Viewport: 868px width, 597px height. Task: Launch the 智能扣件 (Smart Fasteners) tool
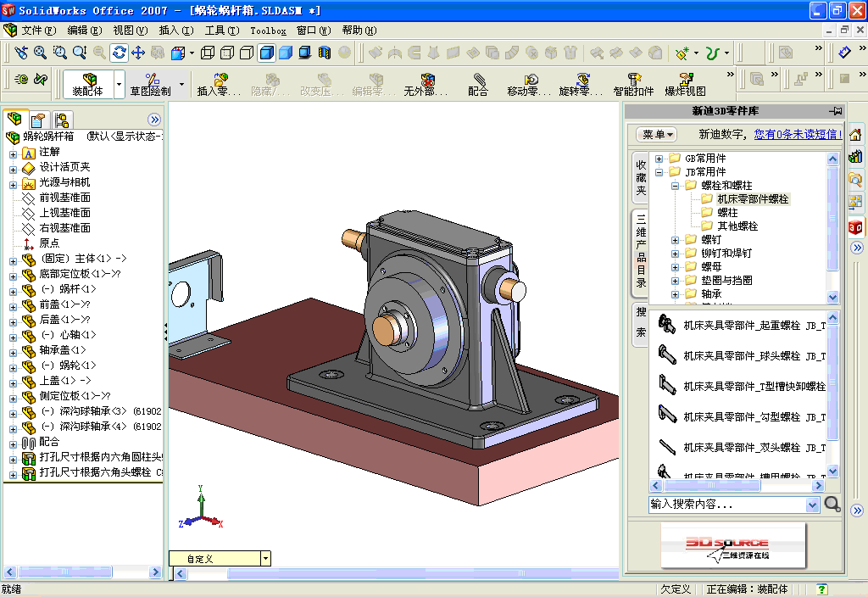pos(632,84)
